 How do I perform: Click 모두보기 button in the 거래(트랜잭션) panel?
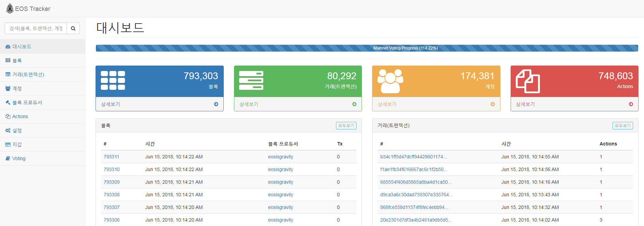(623, 126)
